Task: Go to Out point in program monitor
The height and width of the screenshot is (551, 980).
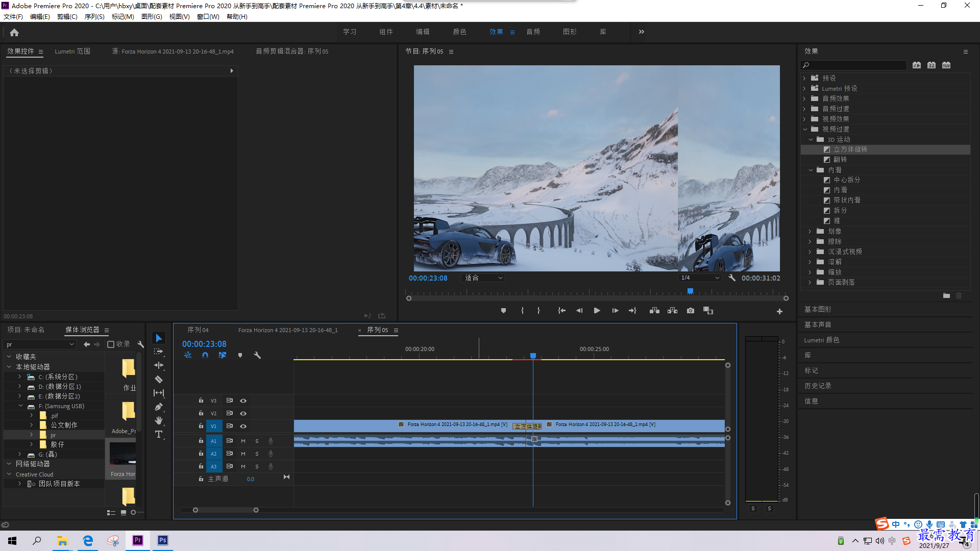Action: 633,311
